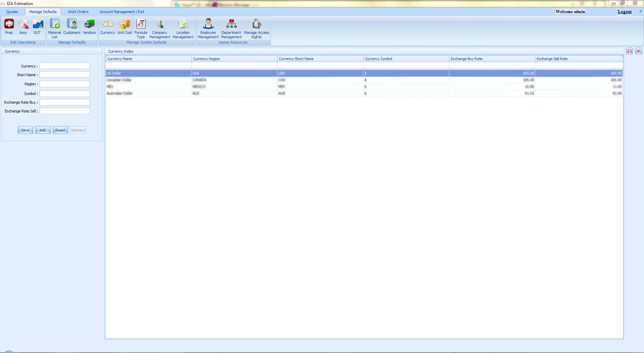Open Manage Access Rights
This screenshot has height=353, width=644.
256,28
